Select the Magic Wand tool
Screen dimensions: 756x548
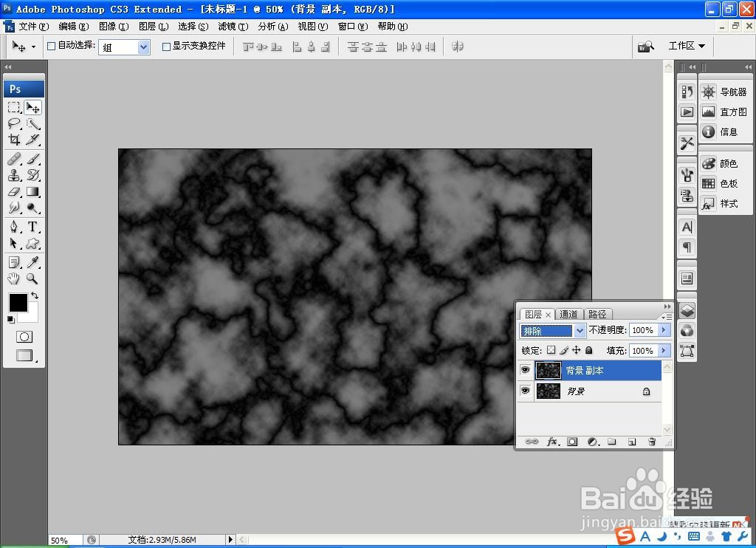[32, 123]
